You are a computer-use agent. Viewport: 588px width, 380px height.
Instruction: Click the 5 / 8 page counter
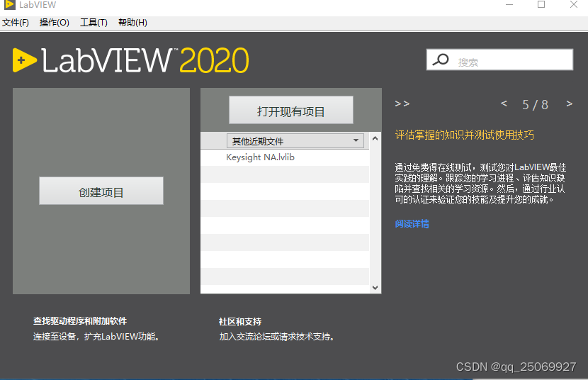click(x=536, y=105)
